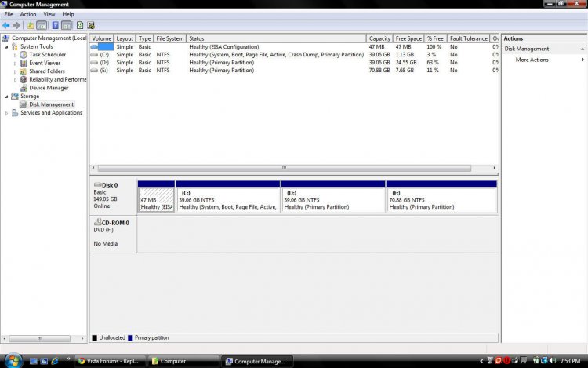
Task: Click the volume list scroll right arrow
Action: tap(494, 168)
